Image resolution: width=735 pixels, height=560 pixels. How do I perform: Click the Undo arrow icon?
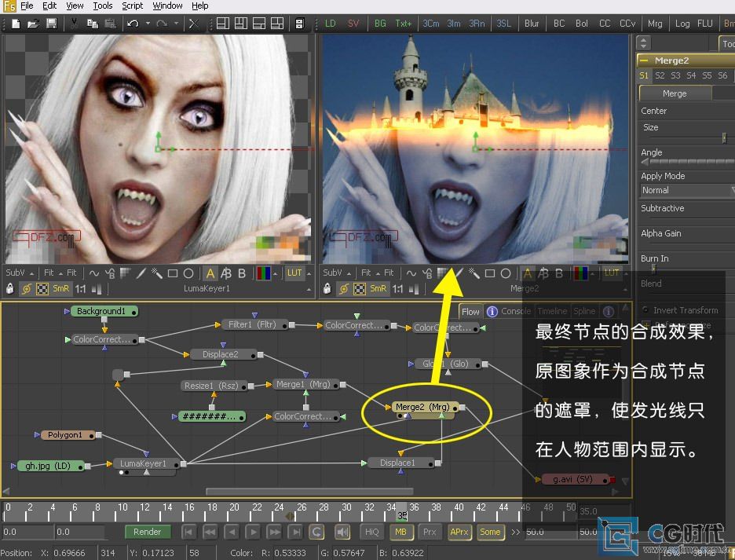[x=133, y=24]
